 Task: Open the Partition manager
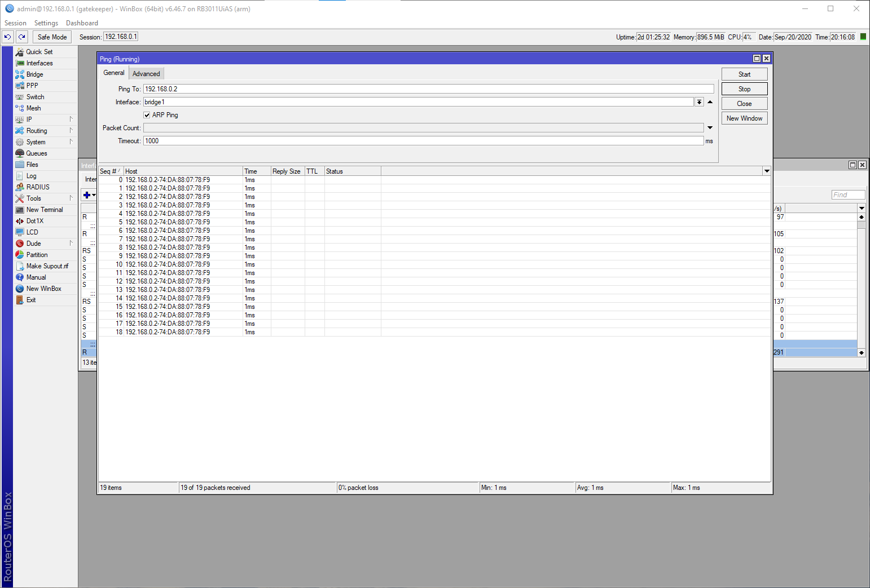tap(37, 254)
